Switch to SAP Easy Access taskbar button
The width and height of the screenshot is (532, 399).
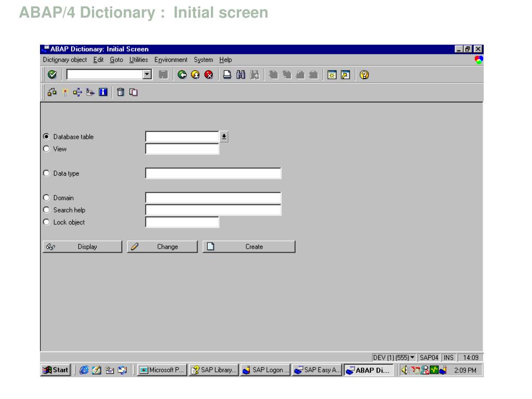(x=317, y=370)
